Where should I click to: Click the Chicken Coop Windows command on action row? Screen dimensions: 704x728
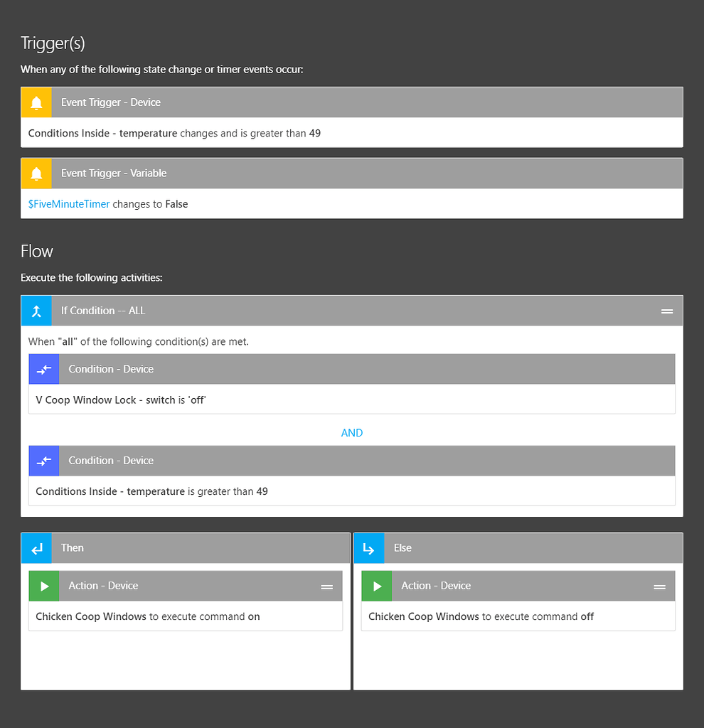click(x=185, y=616)
